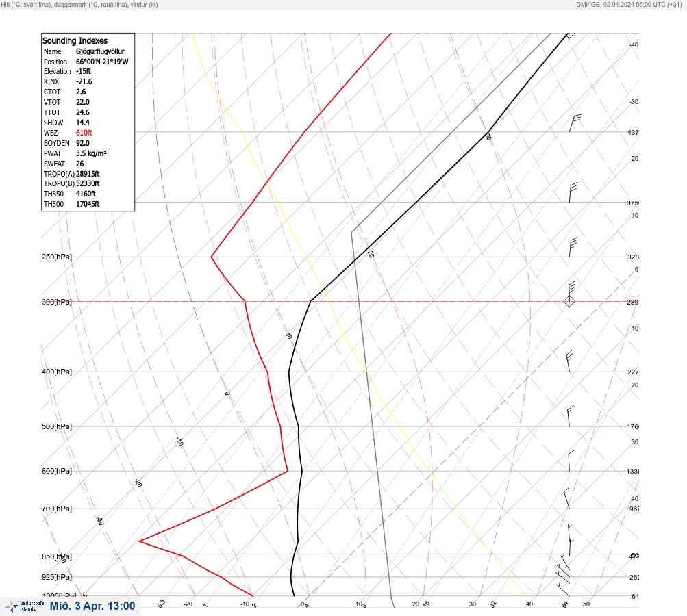Click the 700[hPa] pressure label
The width and height of the screenshot is (687, 616).
point(57,509)
